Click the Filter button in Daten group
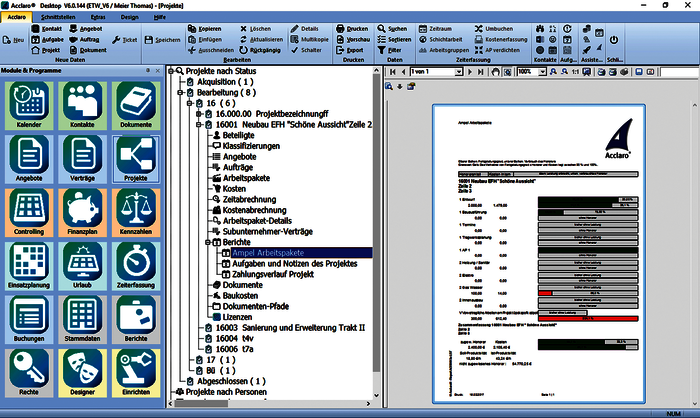Screen dimensions: 700x418 point(390,50)
